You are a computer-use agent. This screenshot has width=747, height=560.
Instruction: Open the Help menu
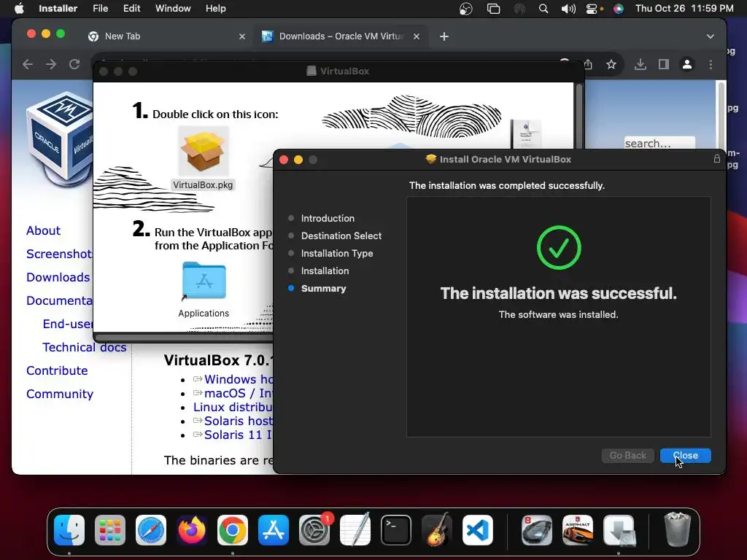pos(215,9)
